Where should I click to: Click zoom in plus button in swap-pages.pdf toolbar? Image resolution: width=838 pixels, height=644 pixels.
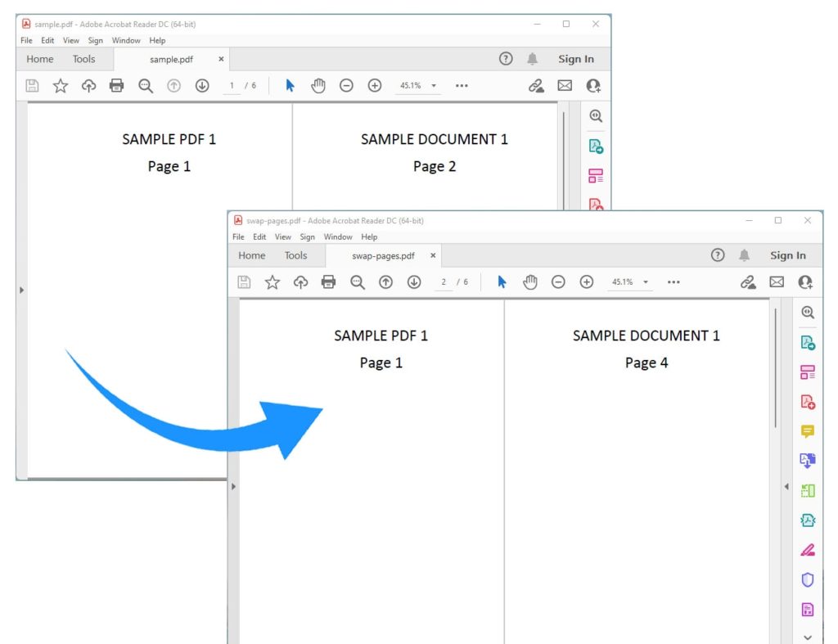587,281
